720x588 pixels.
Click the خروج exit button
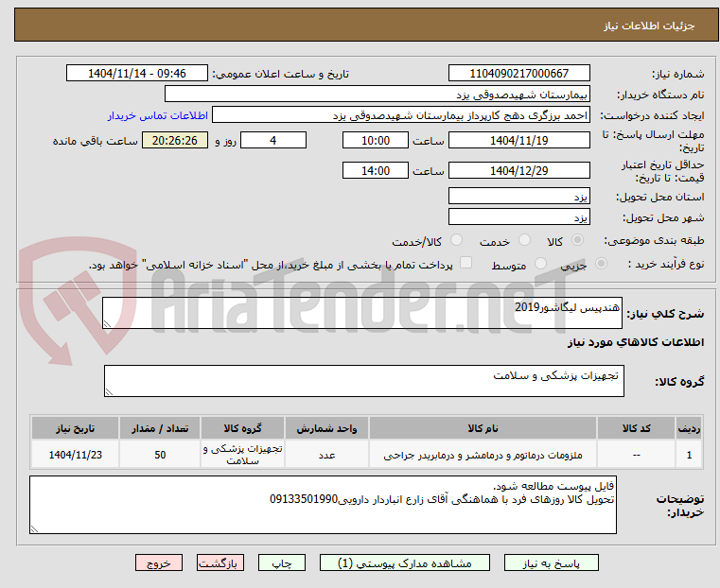(x=159, y=562)
